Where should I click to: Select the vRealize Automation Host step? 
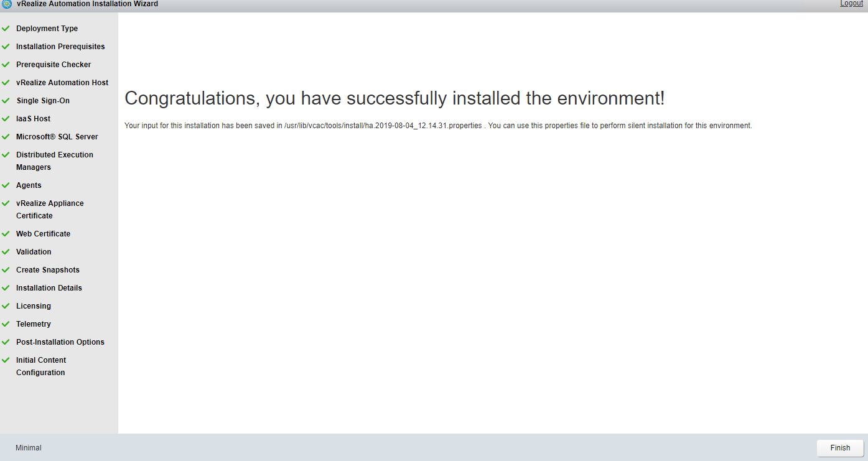click(x=62, y=83)
